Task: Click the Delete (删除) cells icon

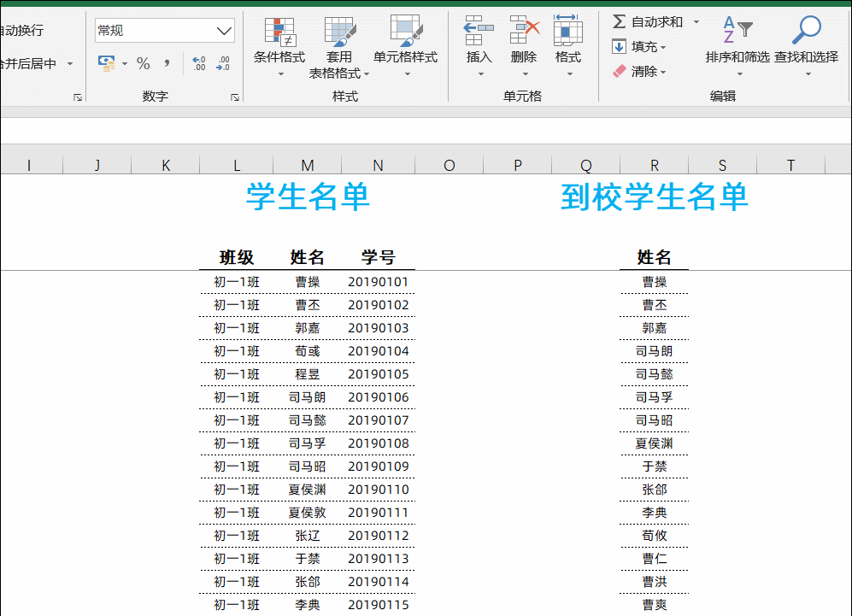Action: tap(524, 32)
